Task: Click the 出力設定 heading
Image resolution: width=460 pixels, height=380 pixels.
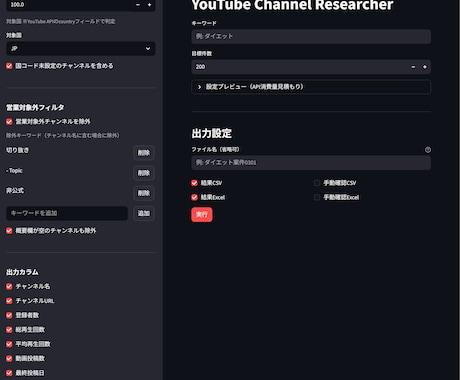Action: (x=212, y=134)
